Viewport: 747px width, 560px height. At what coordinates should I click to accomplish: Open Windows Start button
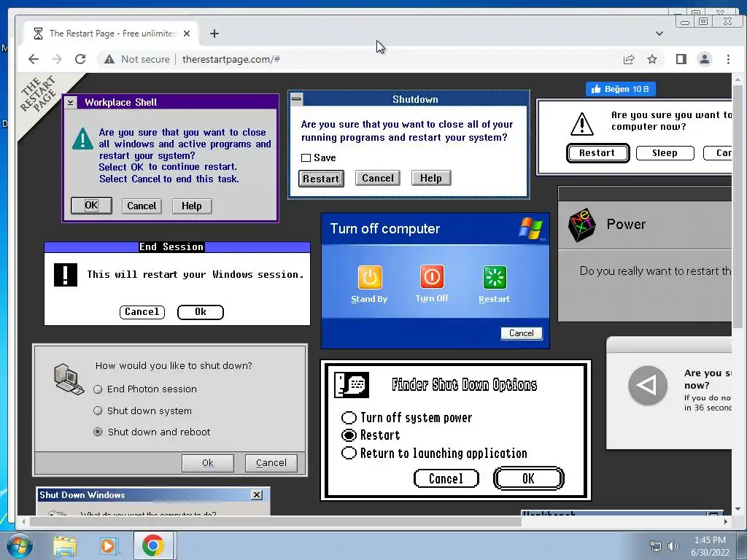point(20,545)
